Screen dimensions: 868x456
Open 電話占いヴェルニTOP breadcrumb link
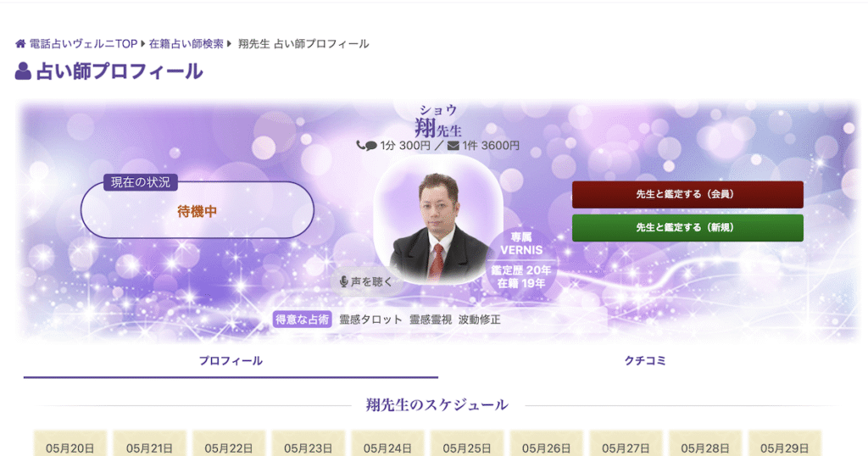tap(83, 44)
